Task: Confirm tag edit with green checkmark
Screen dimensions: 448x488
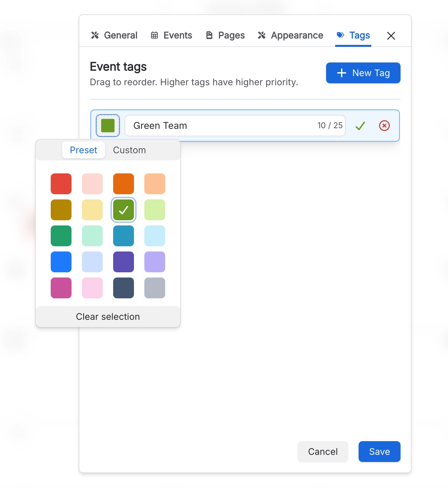Action: [x=360, y=126]
